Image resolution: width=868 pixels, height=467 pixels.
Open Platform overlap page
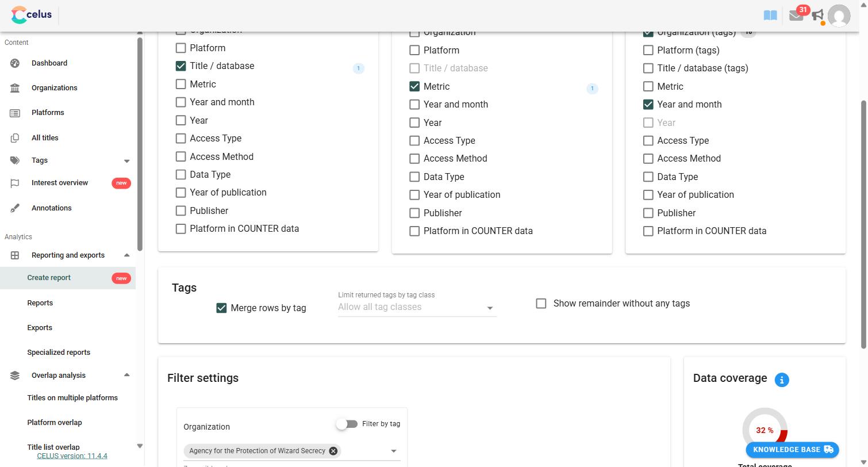click(x=55, y=423)
